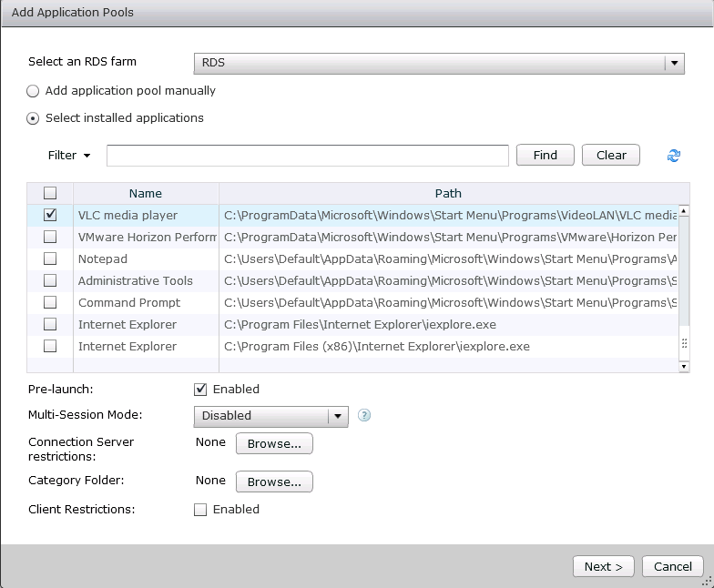Screen dimensions: 714x588
Task: Enable the Client Restrictions checkbox
Action: pyautogui.click(x=200, y=510)
